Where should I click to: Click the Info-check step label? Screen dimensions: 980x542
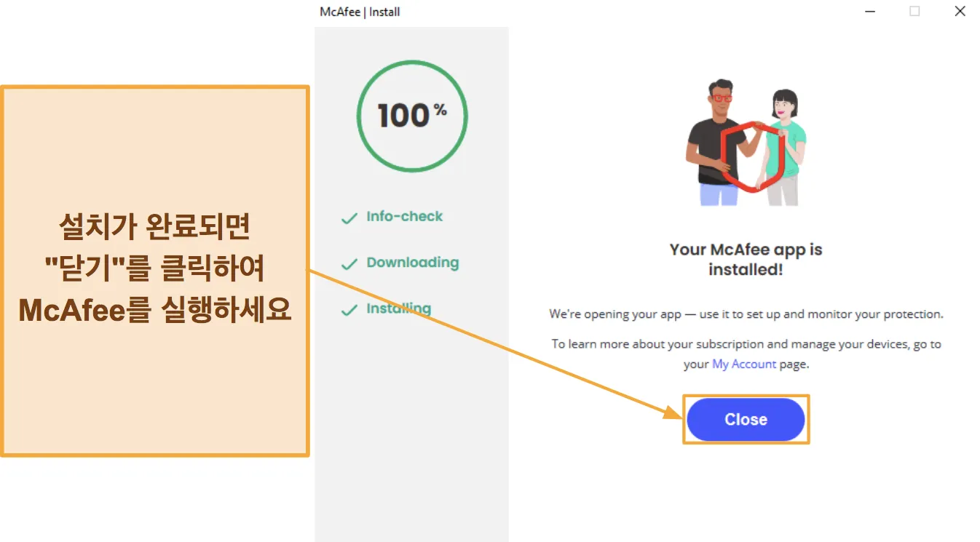pos(405,216)
